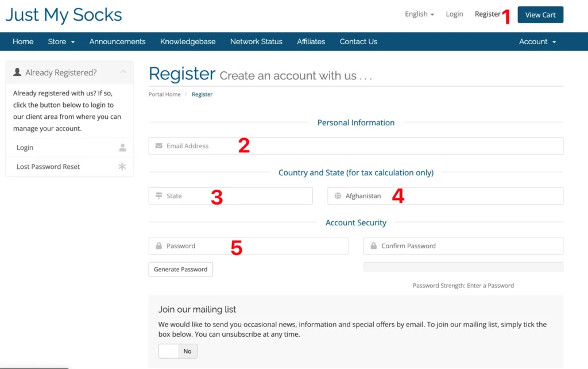
Task: Collapse the Already Registered panel chevron
Action: pyautogui.click(x=123, y=72)
